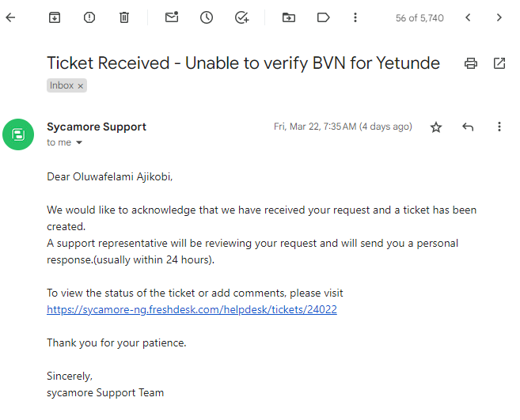Report this message as spam
The image size is (520, 420).
click(89, 17)
